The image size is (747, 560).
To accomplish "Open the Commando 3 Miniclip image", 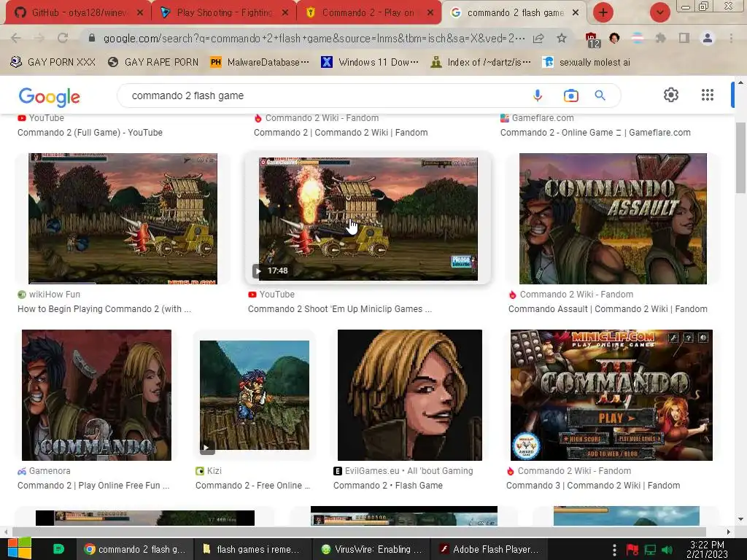I will point(611,394).
